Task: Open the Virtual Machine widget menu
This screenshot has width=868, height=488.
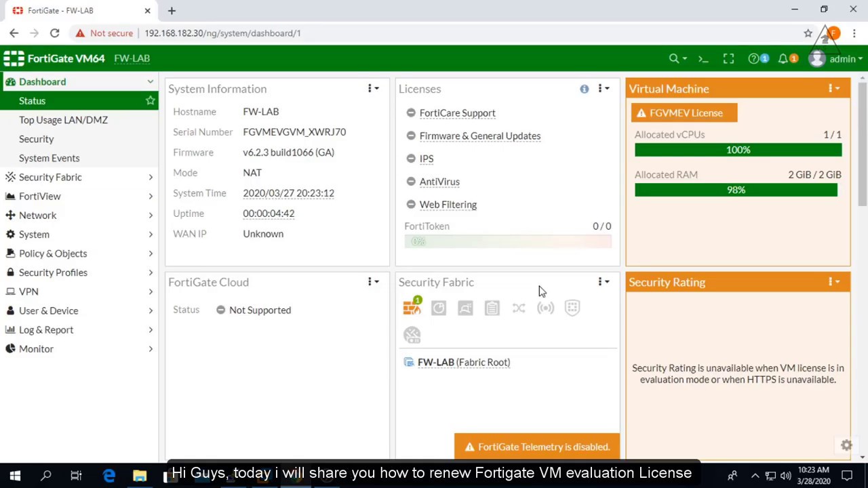Action: click(x=833, y=89)
